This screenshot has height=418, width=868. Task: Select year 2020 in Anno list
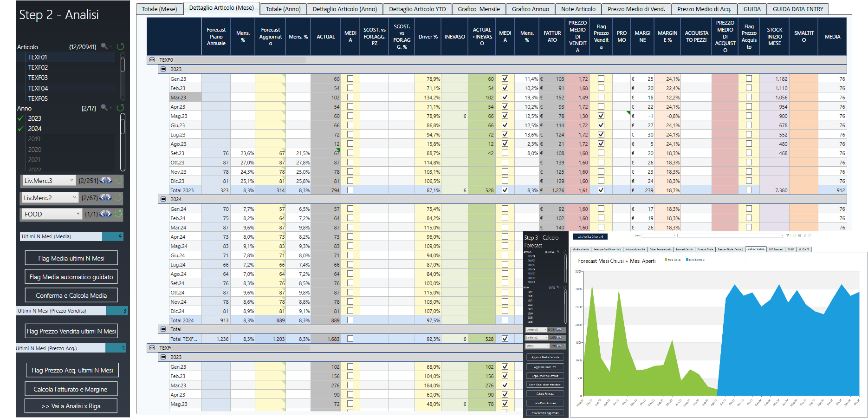(34, 150)
